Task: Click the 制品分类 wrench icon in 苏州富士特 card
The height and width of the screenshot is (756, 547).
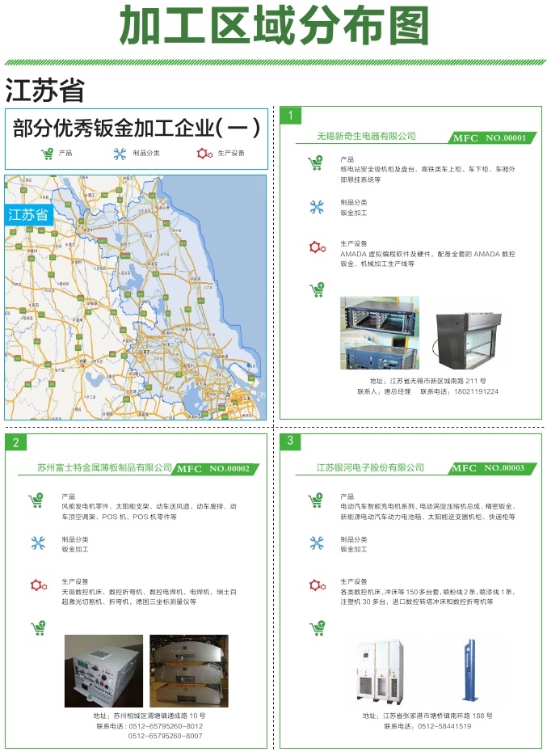Action: click(37, 543)
